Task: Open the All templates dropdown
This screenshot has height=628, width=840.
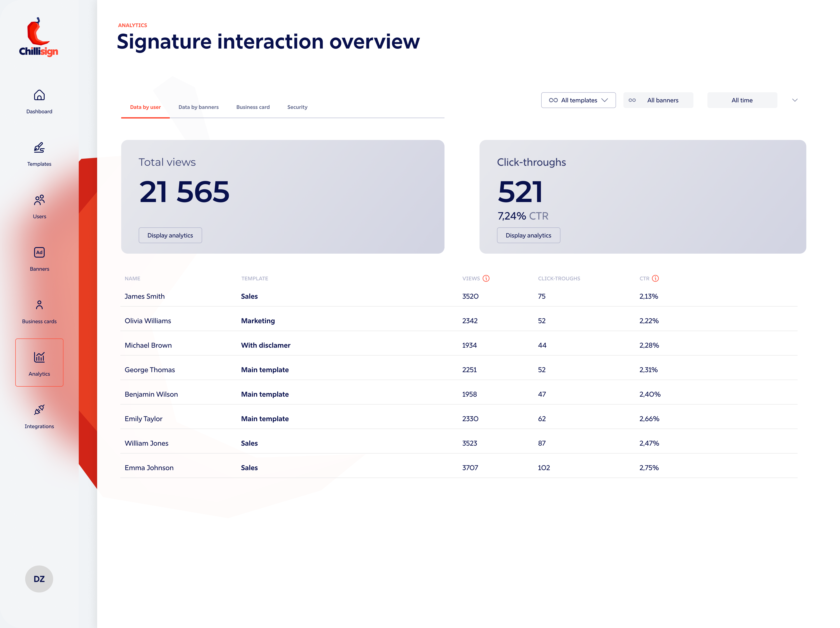Action: (x=578, y=100)
